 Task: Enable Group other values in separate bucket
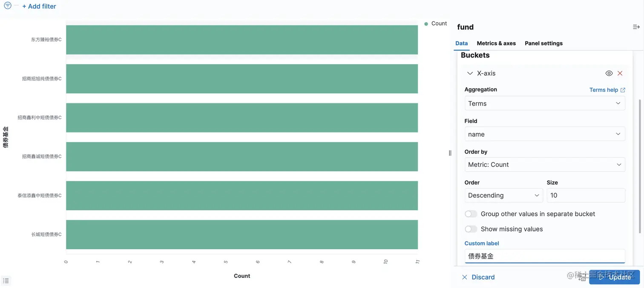pyautogui.click(x=471, y=214)
